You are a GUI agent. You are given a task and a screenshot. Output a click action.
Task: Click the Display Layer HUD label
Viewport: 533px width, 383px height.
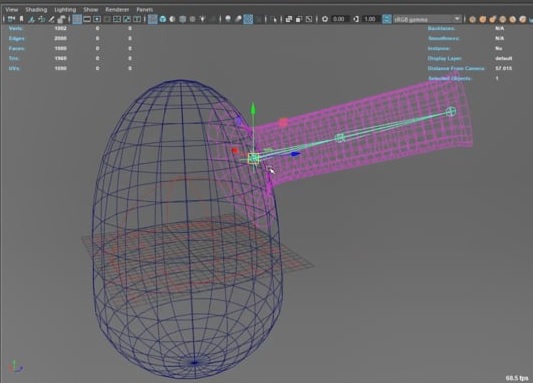[x=444, y=58]
